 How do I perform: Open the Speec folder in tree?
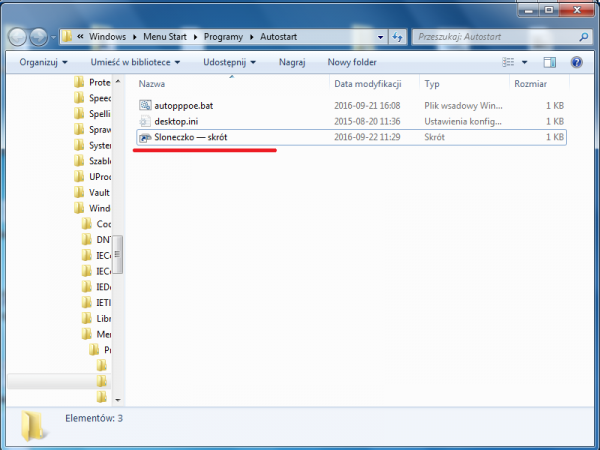coord(92,98)
